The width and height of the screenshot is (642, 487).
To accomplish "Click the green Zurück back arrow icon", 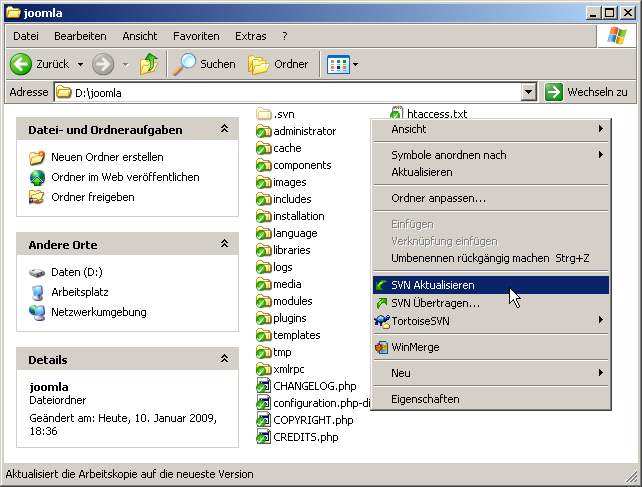I will (x=20, y=64).
